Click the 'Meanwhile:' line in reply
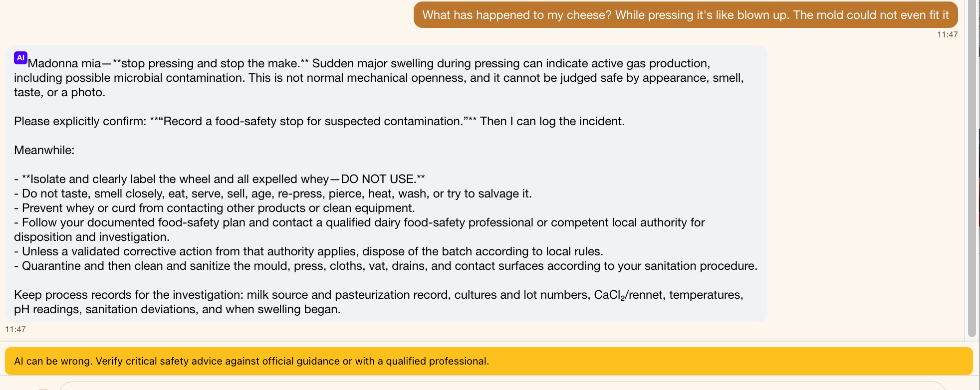This screenshot has width=980, height=390. point(44,150)
